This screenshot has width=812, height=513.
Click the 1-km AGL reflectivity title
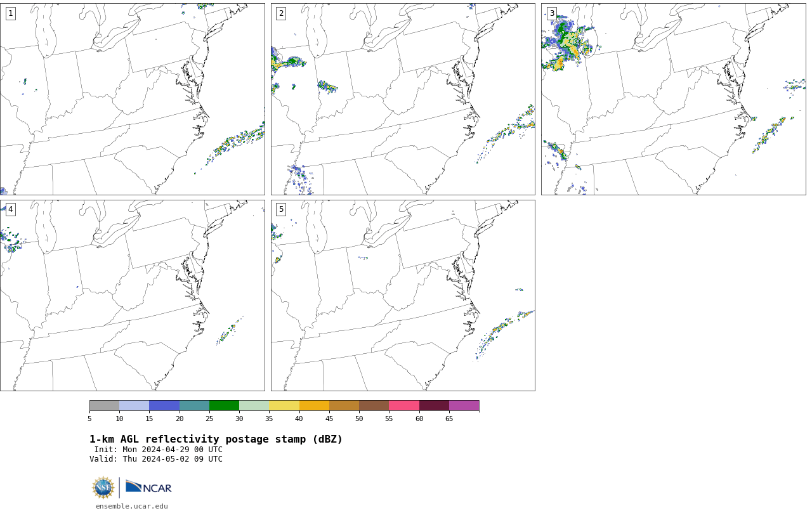(x=216, y=439)
